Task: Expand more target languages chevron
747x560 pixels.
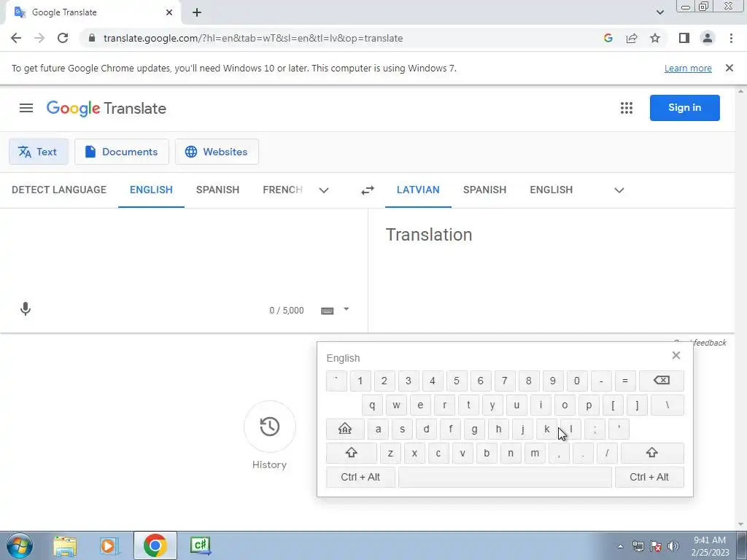Action: point(619,190)
